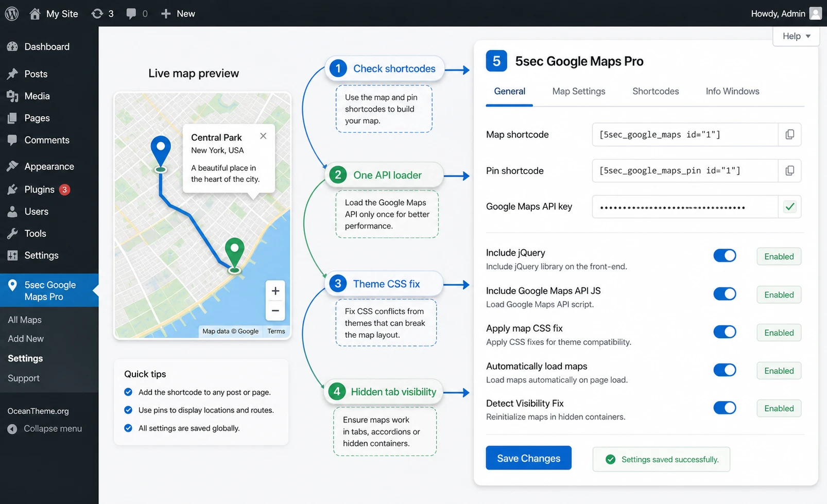Click the Media sidebar icon
Screen dimensions: 827x504
click(x=12, y=96)
